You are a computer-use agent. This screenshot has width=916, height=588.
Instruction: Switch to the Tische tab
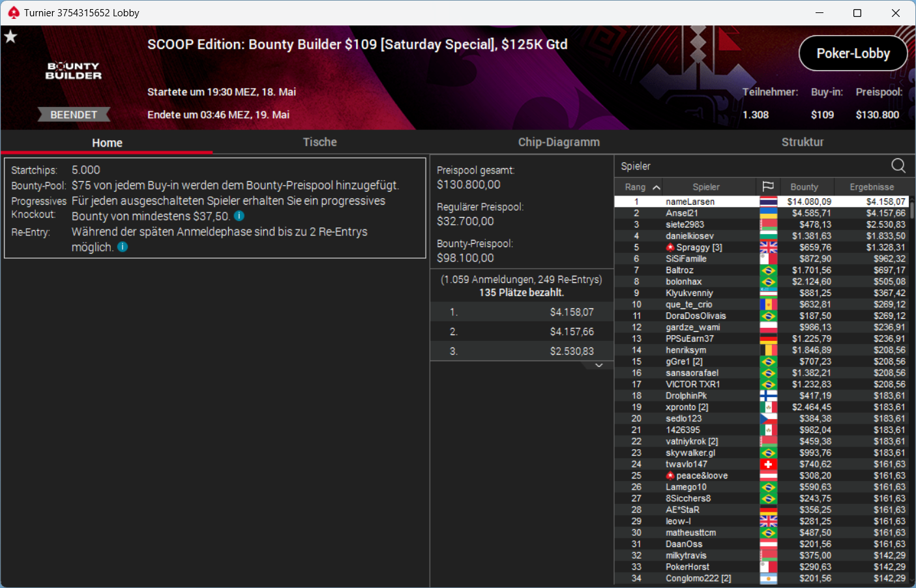pos(319,142)
